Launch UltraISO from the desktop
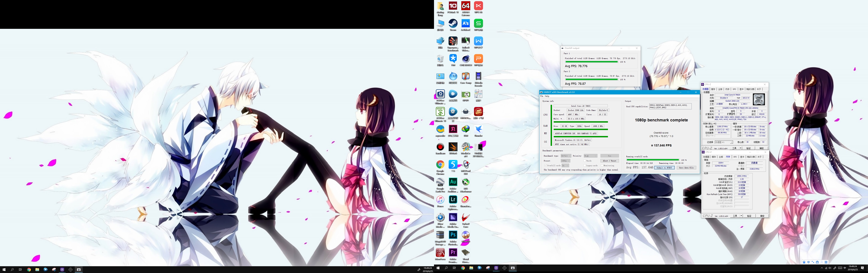Screen dimensions: 868x273 (466, 237)
